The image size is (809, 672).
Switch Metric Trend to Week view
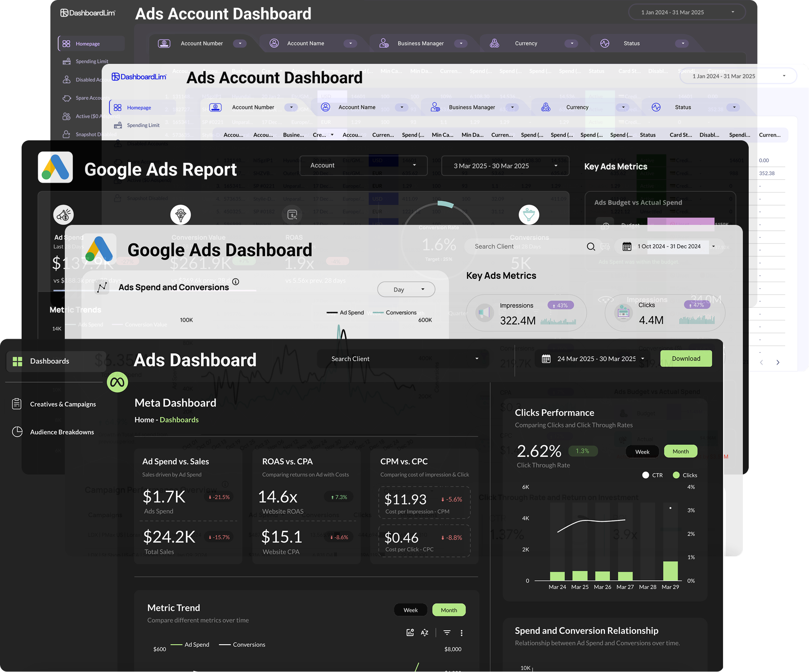(x=410, y=610)
